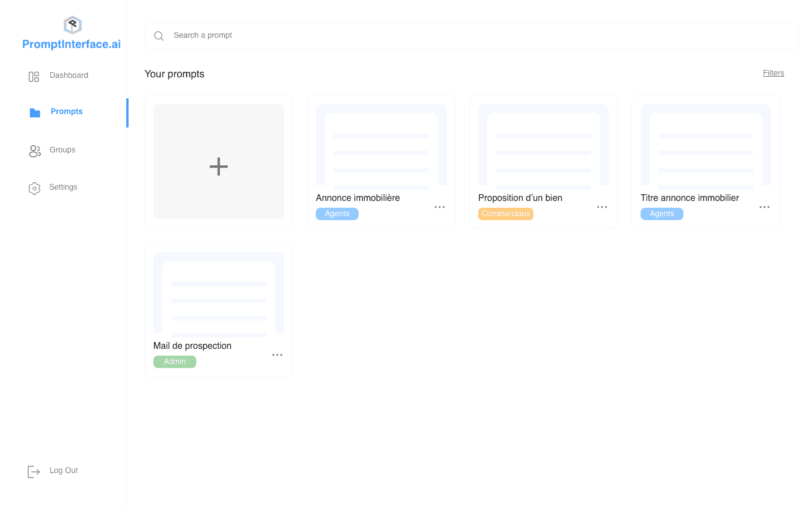Switch to the Prompts tab in sidebar
This screenshot has width=812, height=508.
coord(67,111)
